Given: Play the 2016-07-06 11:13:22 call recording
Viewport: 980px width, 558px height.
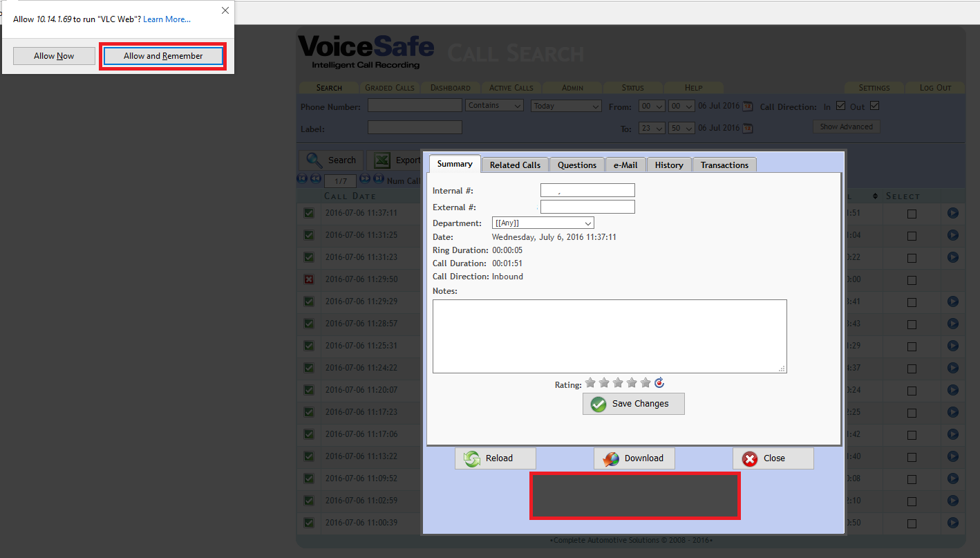Looking at the screenshot, I should coord(953,456).
